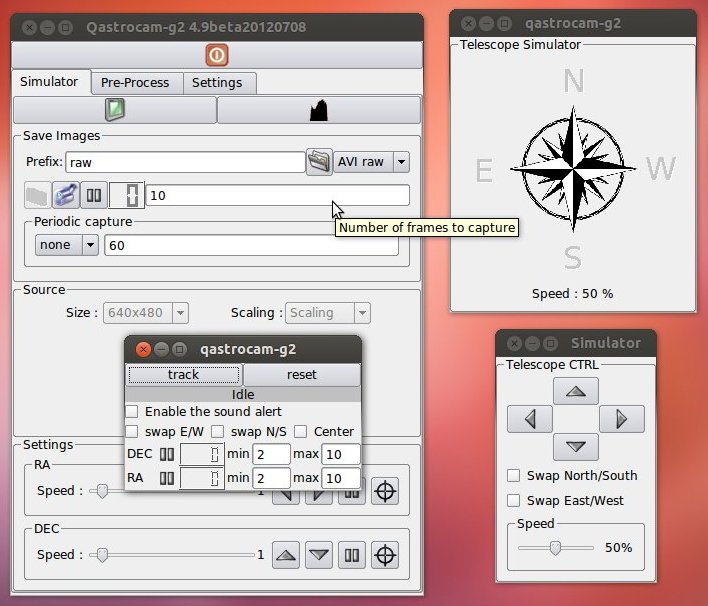
Task: Click the frame progress indicator beside pause icon
Action: 126,196
